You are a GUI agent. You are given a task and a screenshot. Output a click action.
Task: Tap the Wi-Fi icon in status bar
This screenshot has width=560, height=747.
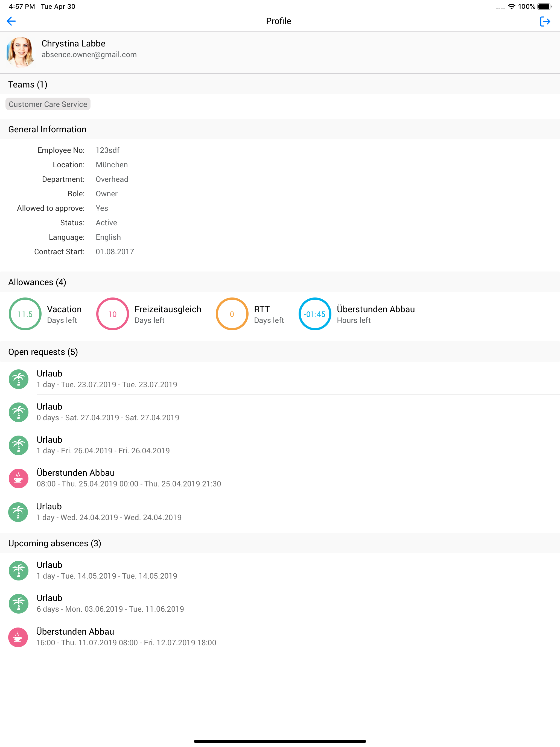click(x=511, y=6)
